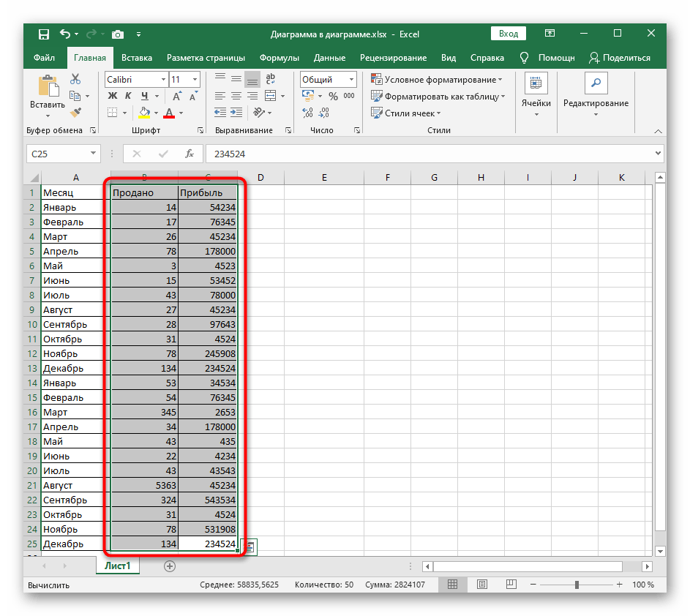Expand the formula bar chevron
690x616 pixels.
pos(658,153)
